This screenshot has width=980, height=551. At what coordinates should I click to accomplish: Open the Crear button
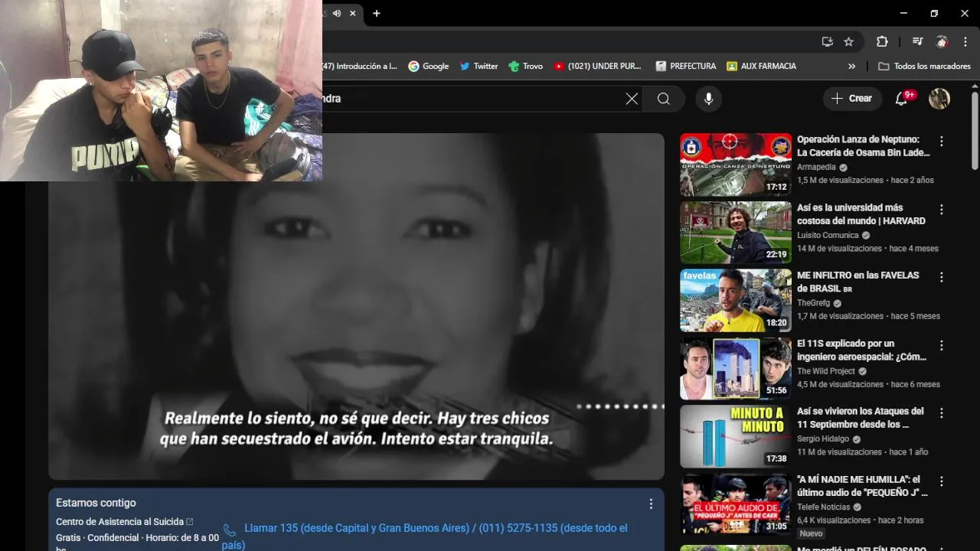[x=851, y=99]
